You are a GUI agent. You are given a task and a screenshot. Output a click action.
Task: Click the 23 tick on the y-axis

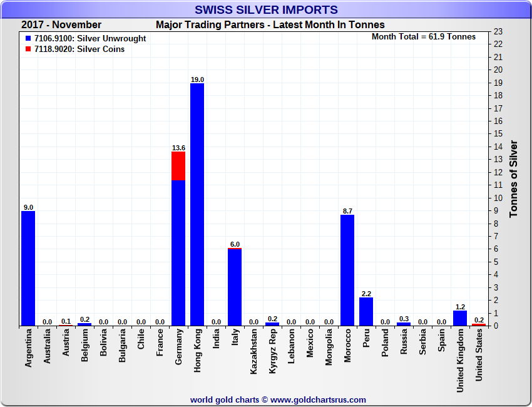point(498,31)
